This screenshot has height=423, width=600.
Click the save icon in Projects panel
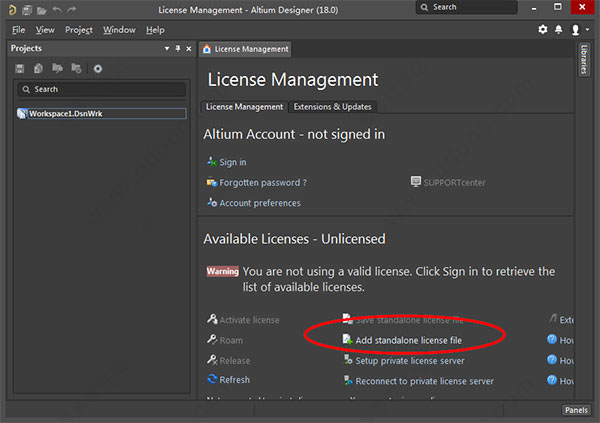[20, 68]
